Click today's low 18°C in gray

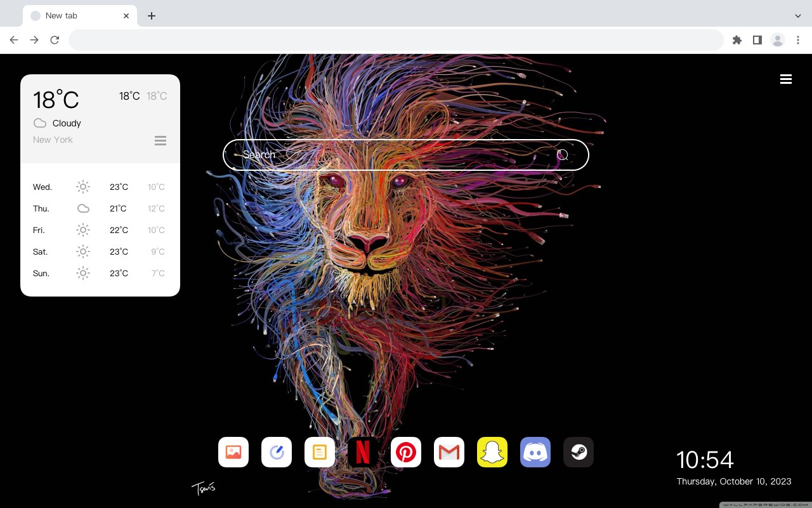click(157, 96)
